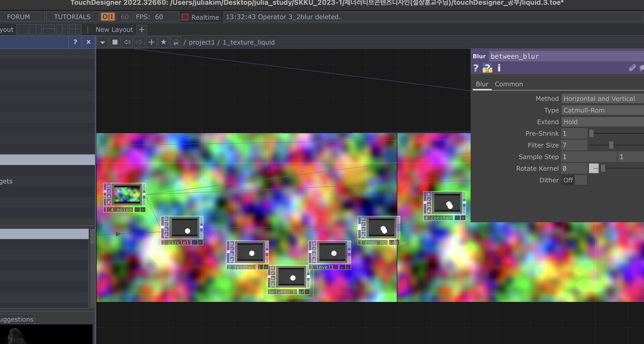The width and height of the screenshot is (644, 344).
Task: Toggle the Dither Off switch
Action: (574, 180)
